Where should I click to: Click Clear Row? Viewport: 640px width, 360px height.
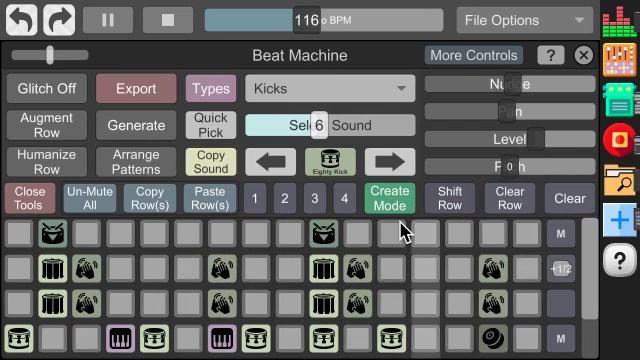510,198
